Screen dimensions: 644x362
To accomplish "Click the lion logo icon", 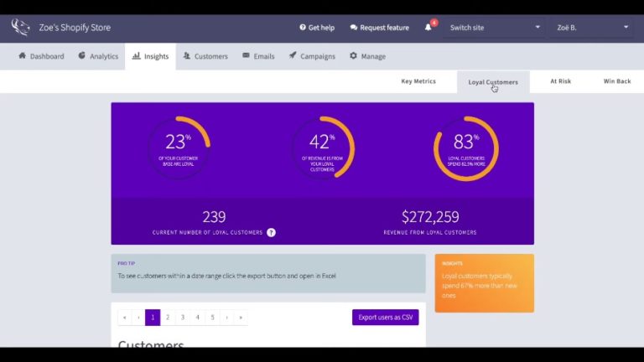I will 20,28.
